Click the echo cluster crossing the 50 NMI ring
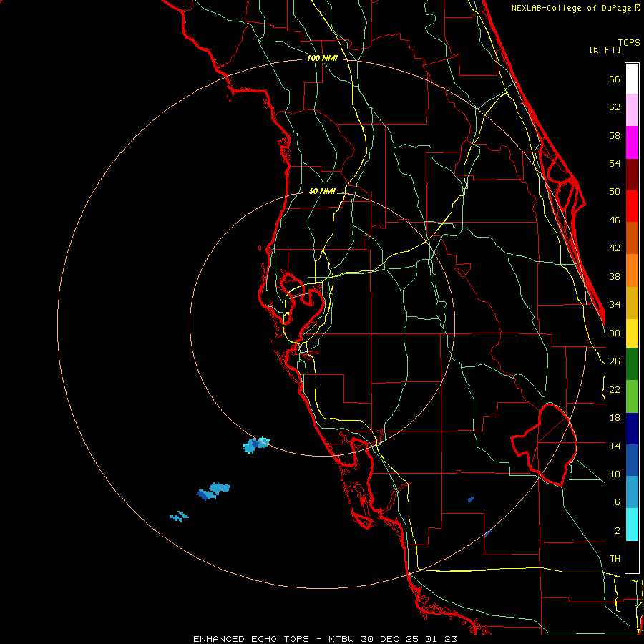The height and width of the screenshot is (644, 644). point(256,445)
